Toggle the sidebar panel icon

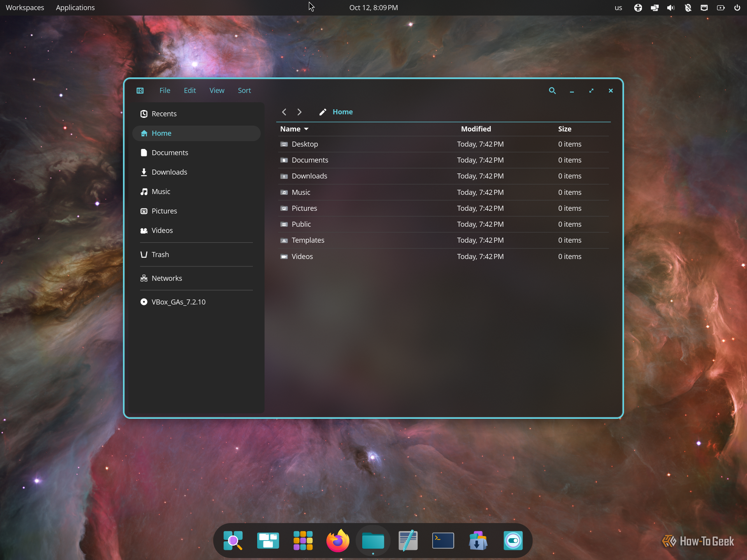140,91
